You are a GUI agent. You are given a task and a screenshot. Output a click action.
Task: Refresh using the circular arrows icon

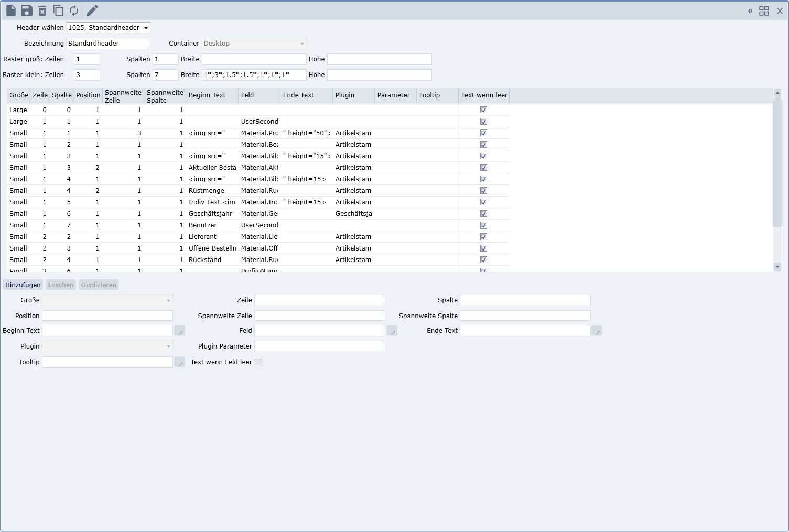(x=74, y=10)
